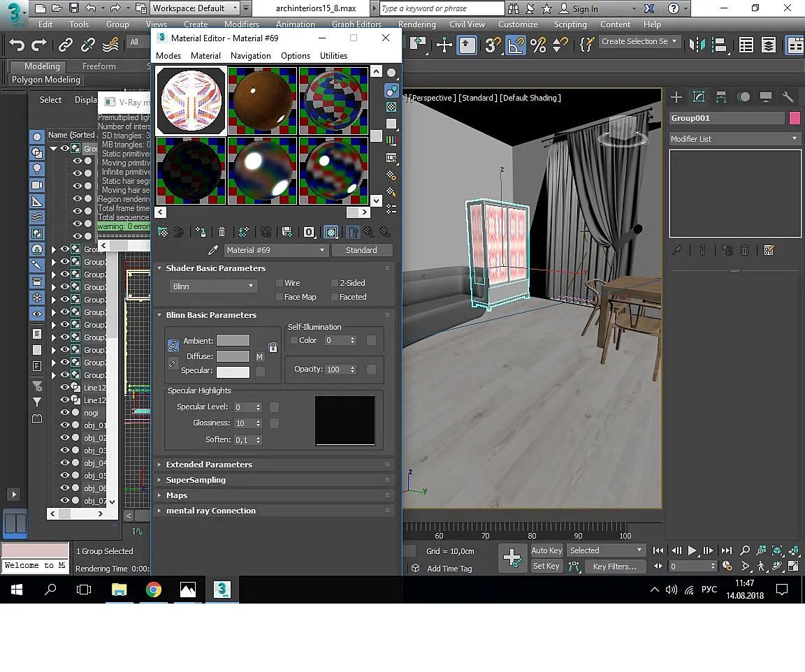Open Utilities menu in Material Editor
The width and height of the screenshot is (805, 672).
[334, 55]
